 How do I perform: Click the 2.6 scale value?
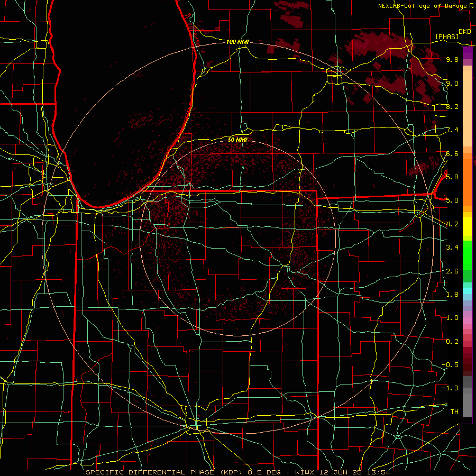pyautogui.click(x=452, y=271)
